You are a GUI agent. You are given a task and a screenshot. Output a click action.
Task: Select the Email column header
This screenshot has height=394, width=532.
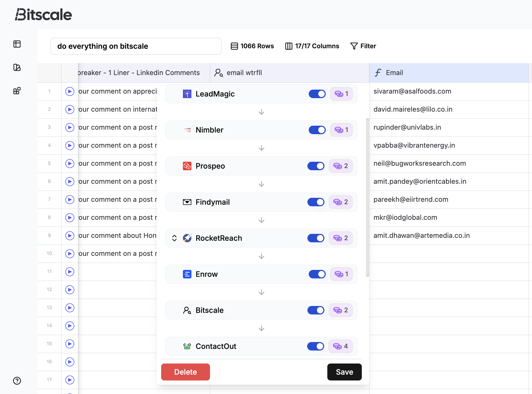pos(449,73)
